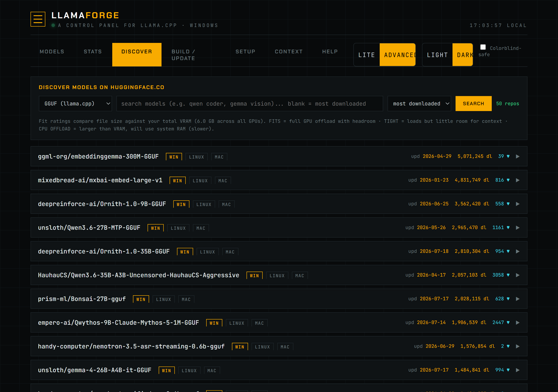Expand the unsloth/Qwen3.6-27B-MTP-GGUF row
This screenshot has width=558, height=392.
click(x=518, y=228)
